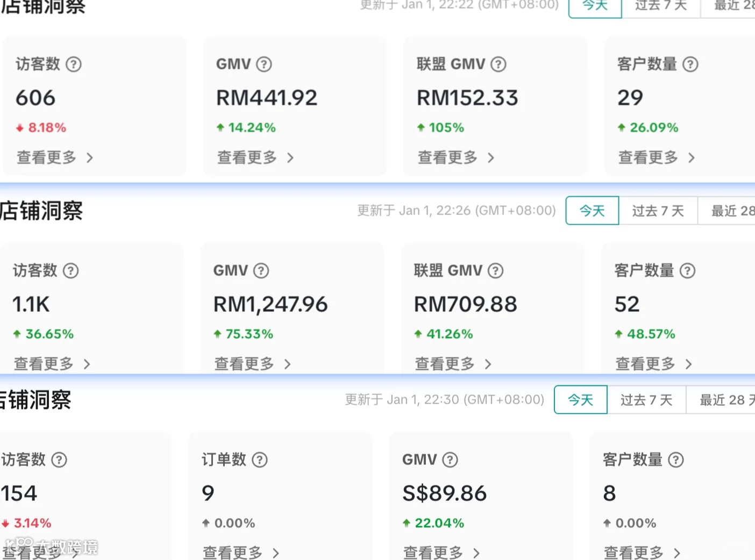755x560 pixels.
Task: Switch to 过去 7 天 tab in 22:30 panel
Action: [646, 400]
